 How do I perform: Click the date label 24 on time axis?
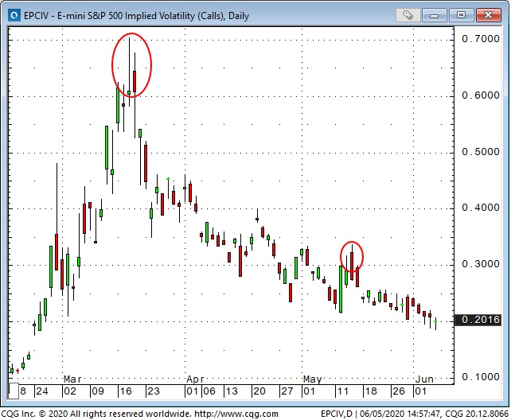pyautogui.click(x=42, y=391)
